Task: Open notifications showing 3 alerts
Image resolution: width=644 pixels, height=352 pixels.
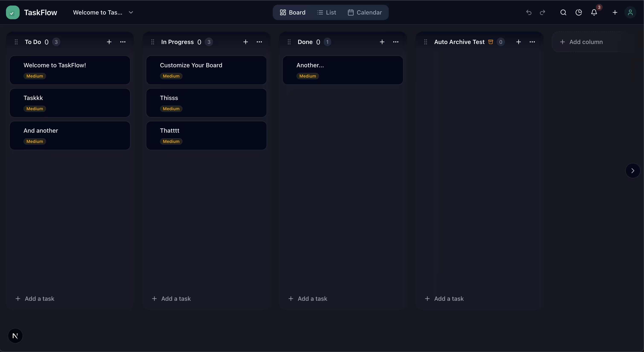Action: [x=594, y=12]
